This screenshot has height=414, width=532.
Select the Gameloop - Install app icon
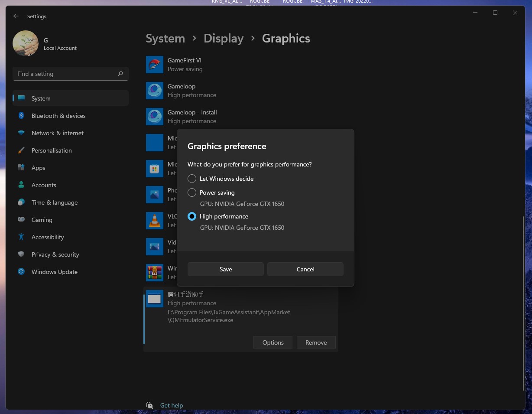coord(155,117)
